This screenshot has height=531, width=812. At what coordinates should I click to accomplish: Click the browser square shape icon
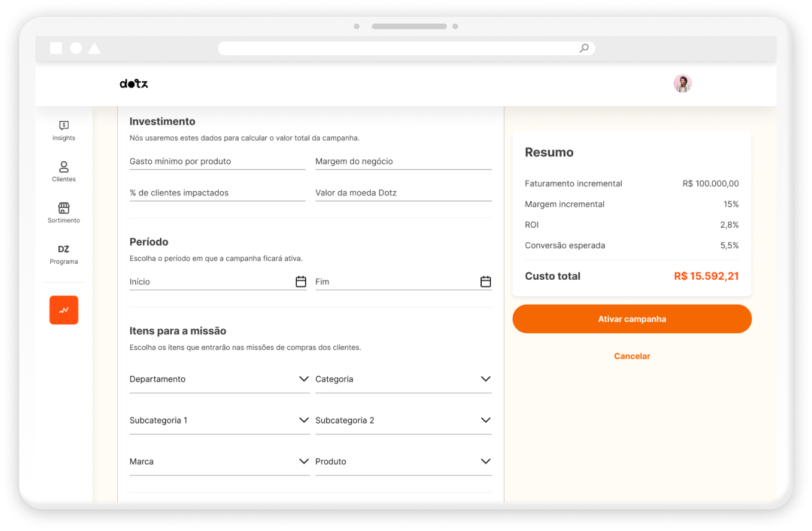point(56,48)
